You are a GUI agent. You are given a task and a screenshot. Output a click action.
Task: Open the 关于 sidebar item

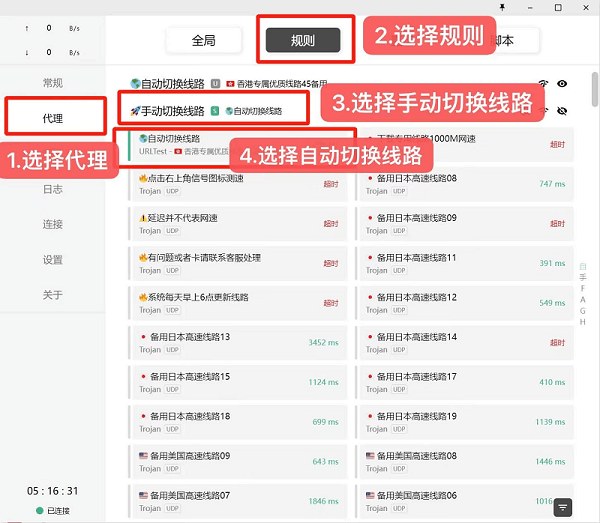click(53, 295)
